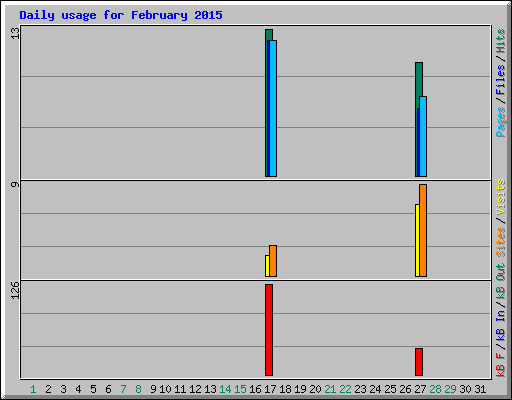
Task: Click day 19 on the x-axis
Action: coord(300,389)
